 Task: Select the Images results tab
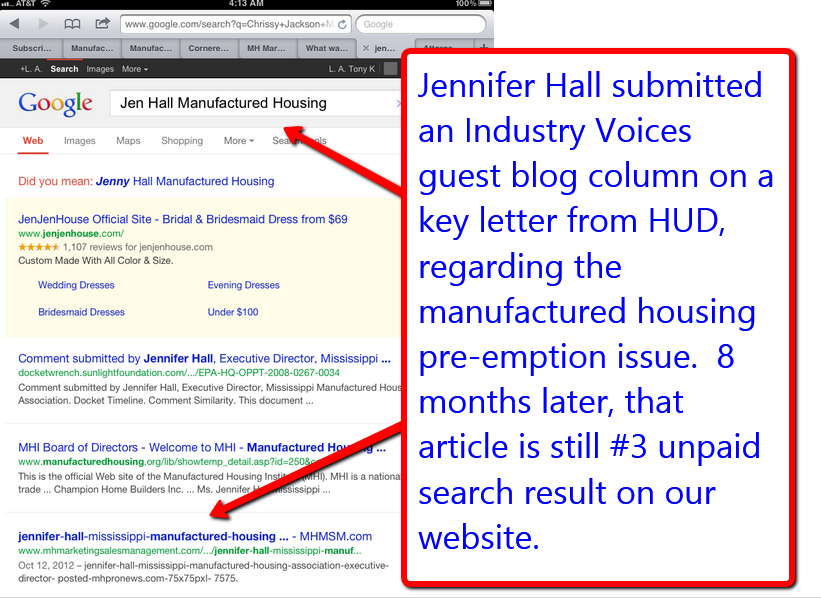[80, 140]
